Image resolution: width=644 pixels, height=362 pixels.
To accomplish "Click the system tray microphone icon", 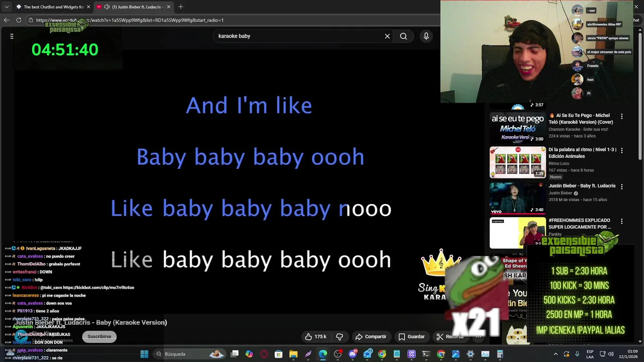I will [577, 354].
